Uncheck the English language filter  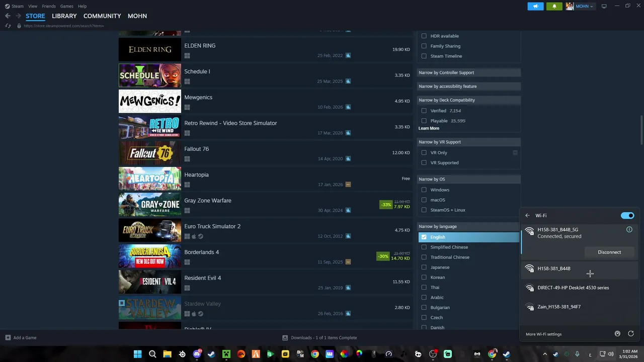(424, 237)
